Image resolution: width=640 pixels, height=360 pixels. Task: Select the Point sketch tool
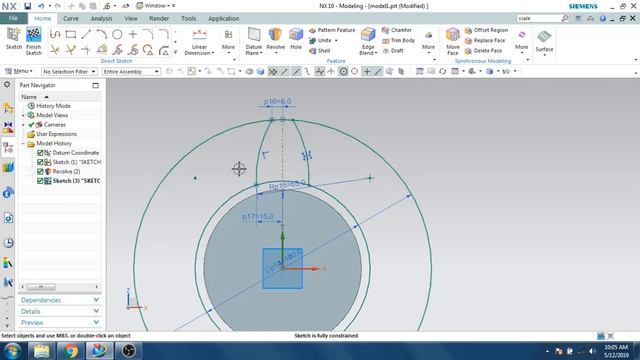133,34
